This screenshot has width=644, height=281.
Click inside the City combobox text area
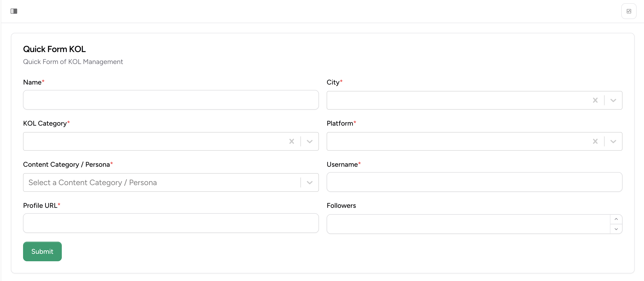click(x=450, y=100)
